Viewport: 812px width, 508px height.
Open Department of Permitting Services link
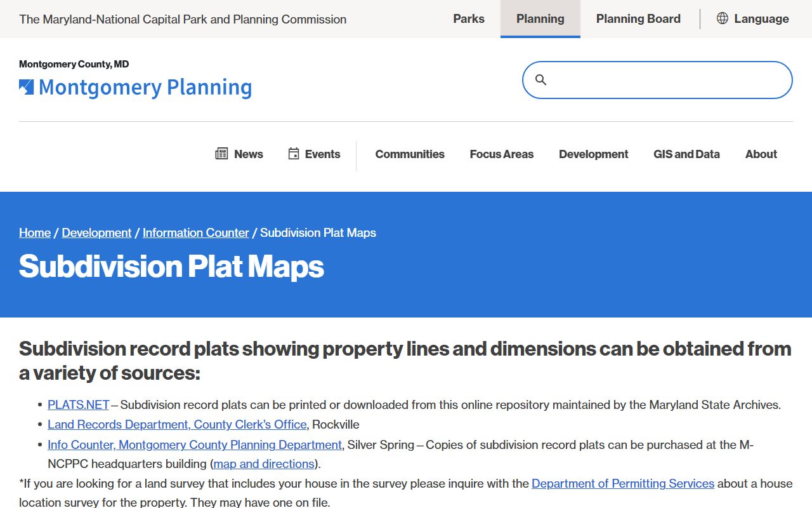point(623,483)
